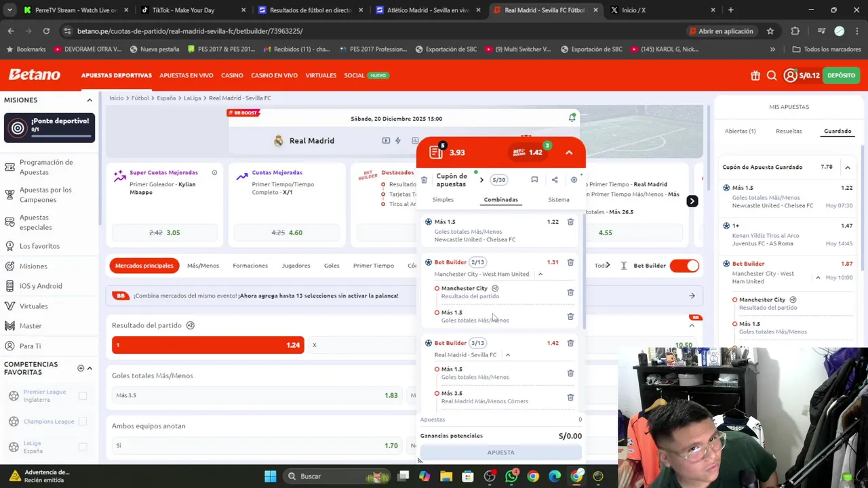Viewport: 868px width, 488px height.
Task: Open bet slip settings gear
Action: 574,180
